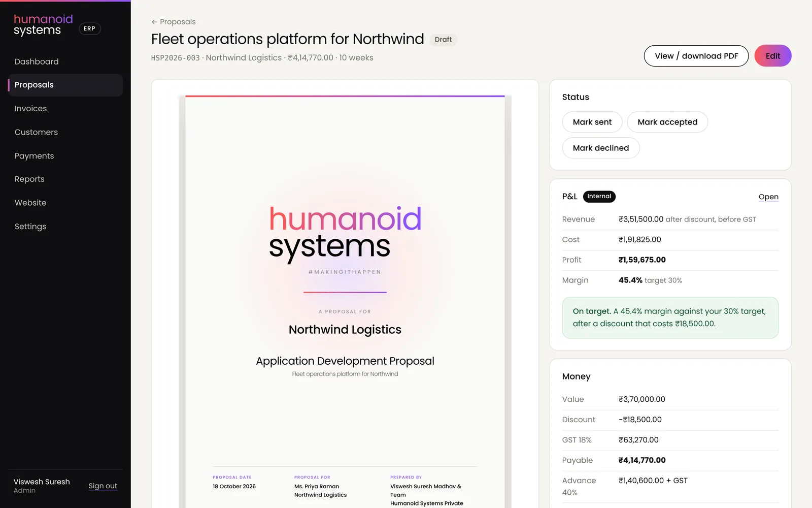Click the Advance ₹1,40,600.00 + GST value
Image resolution: width=812 pixels, height=508 pixels.
(653, 481)
